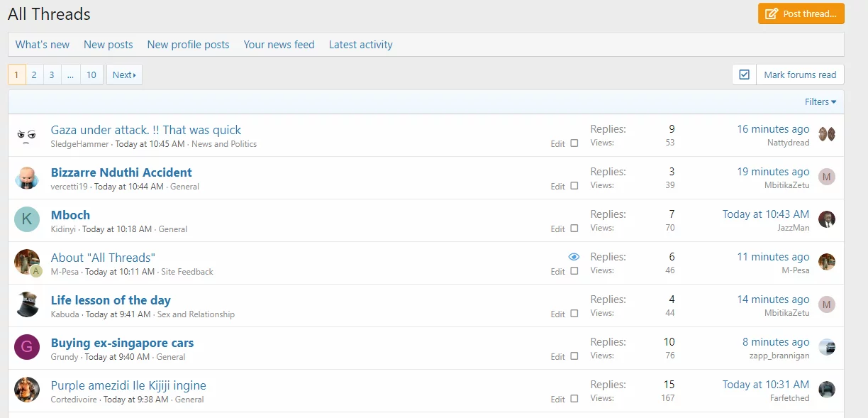
Task: Check the box for Buying ex-singapore cars
Action: [x=574, y=356]
